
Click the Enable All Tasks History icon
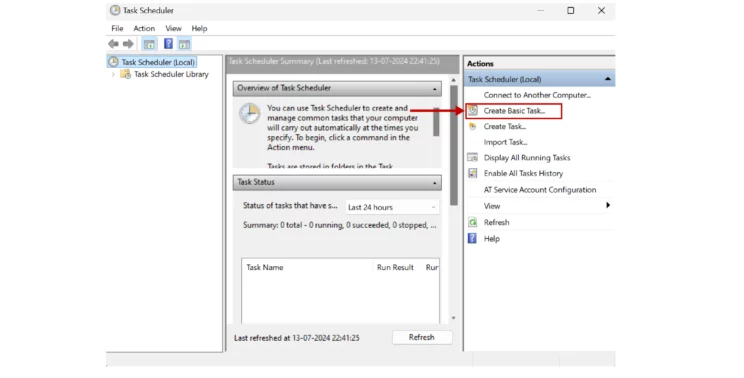click(473, 173)
